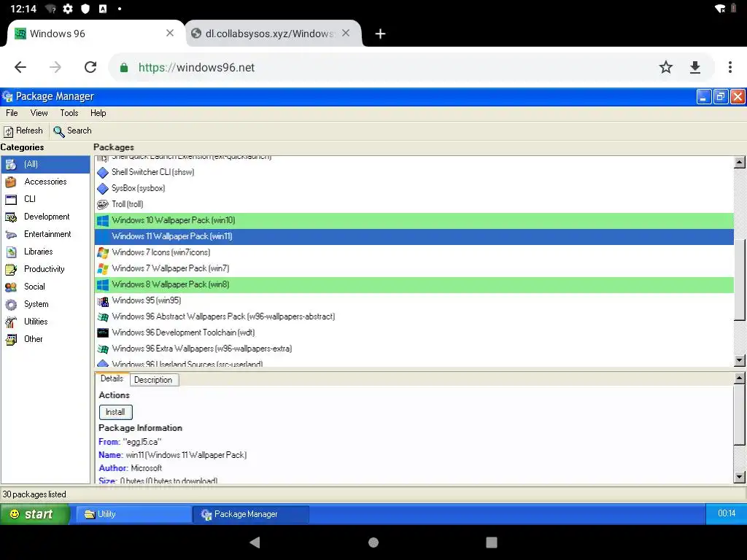
Task: Click the Android home button
Action: pyautogui.click(x=373, y=542)
